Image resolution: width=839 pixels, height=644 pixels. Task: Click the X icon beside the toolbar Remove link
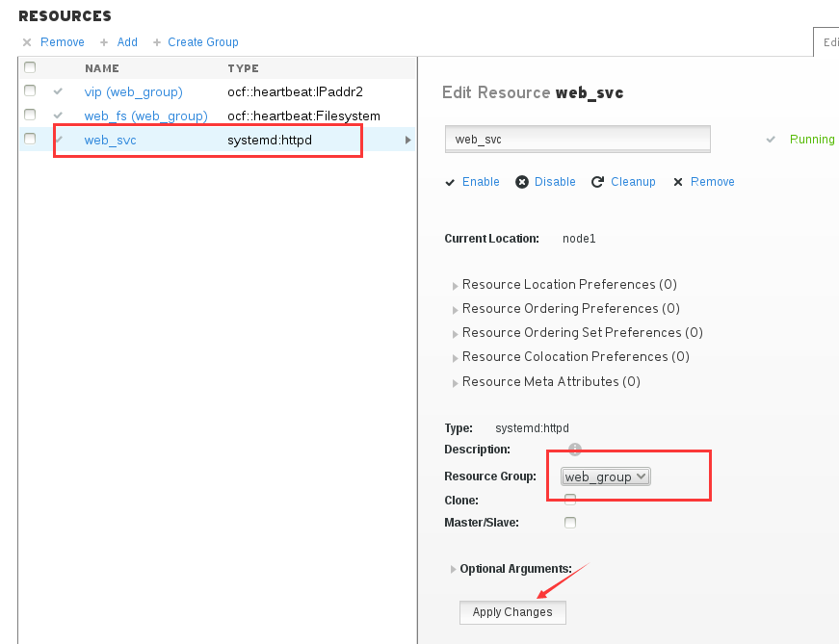click(x=27, y=42)
